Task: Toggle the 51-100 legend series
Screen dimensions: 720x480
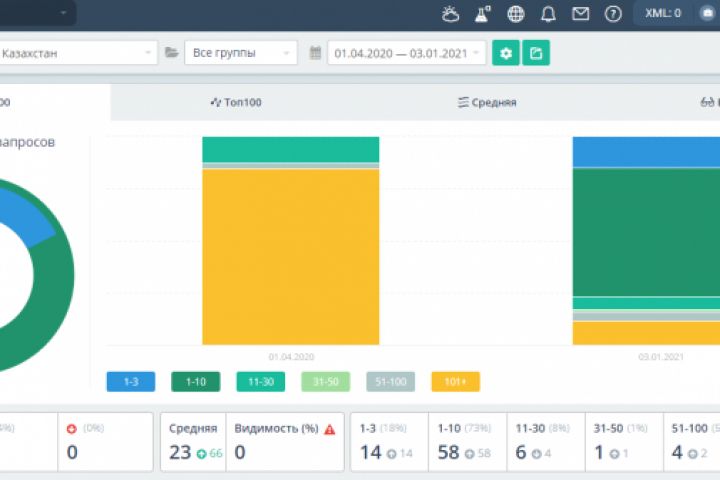Action: point(391,382)
